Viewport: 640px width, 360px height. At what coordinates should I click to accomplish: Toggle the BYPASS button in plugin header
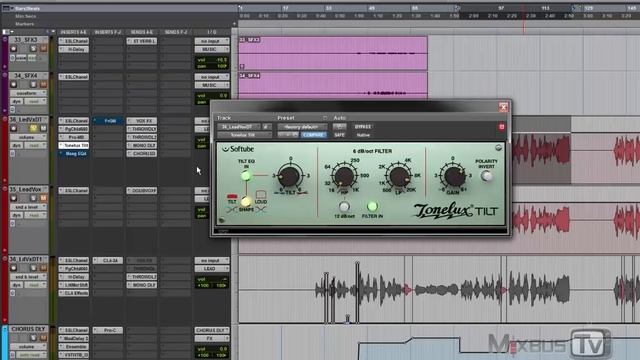pos(362,127)
